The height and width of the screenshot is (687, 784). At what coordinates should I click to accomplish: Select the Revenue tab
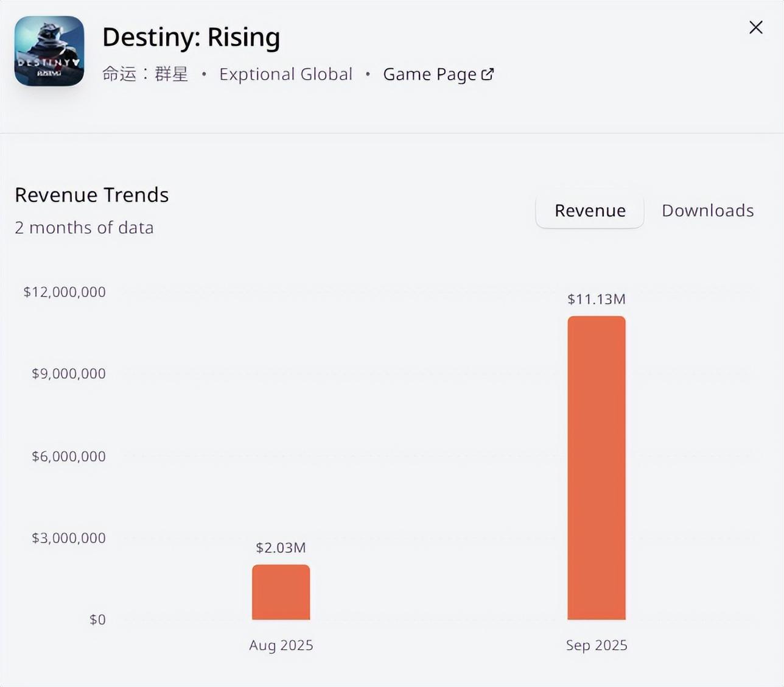click(x=589, y=211)
